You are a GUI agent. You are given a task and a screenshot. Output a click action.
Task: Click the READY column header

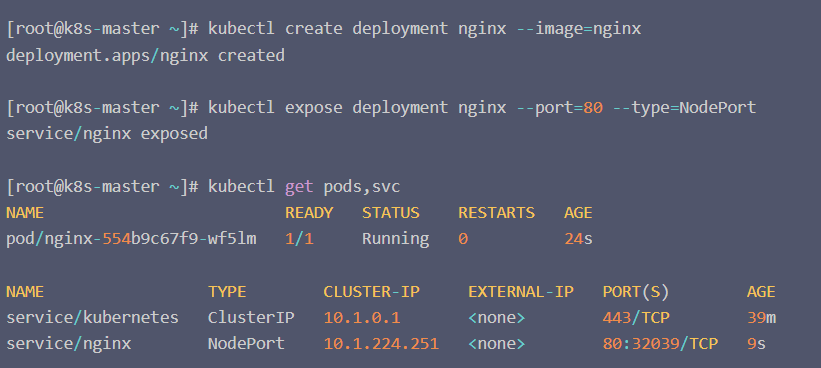(x=309, y=213)
